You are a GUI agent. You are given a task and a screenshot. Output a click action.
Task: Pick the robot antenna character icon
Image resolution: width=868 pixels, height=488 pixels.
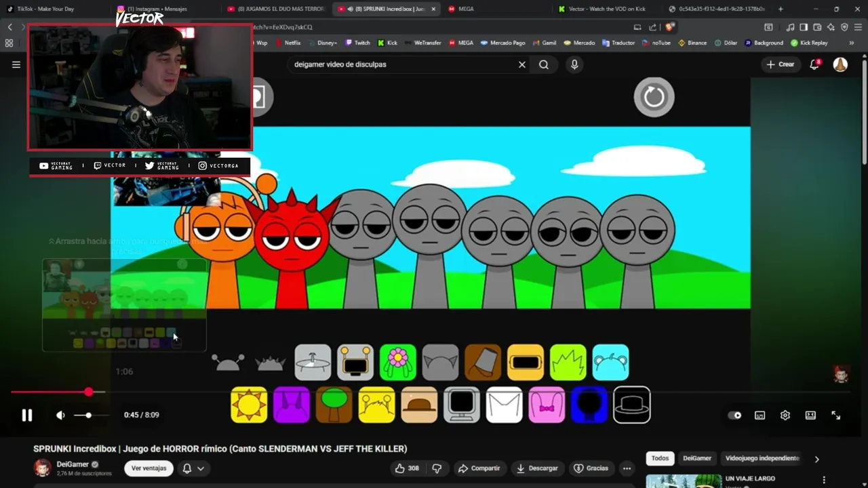point(355,363)
